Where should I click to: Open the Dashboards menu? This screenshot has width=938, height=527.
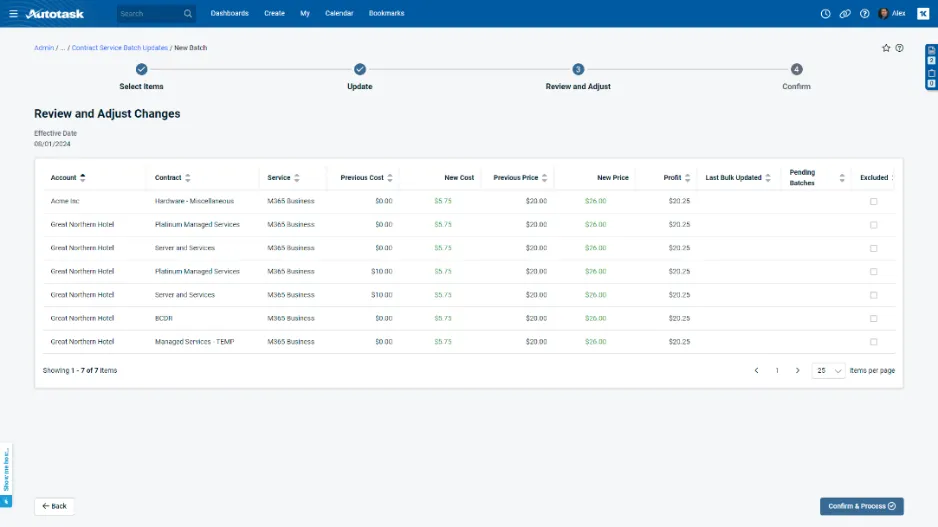click(x=229, y=14)
